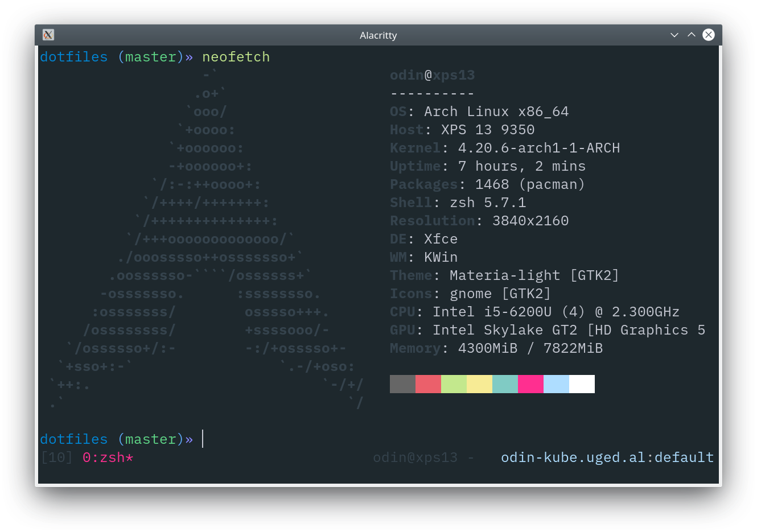Screen dimensions: 757x532
Task: Click the Shell line zsh 5.7.1
Action: pyautogui.click(x=458, y=203)
